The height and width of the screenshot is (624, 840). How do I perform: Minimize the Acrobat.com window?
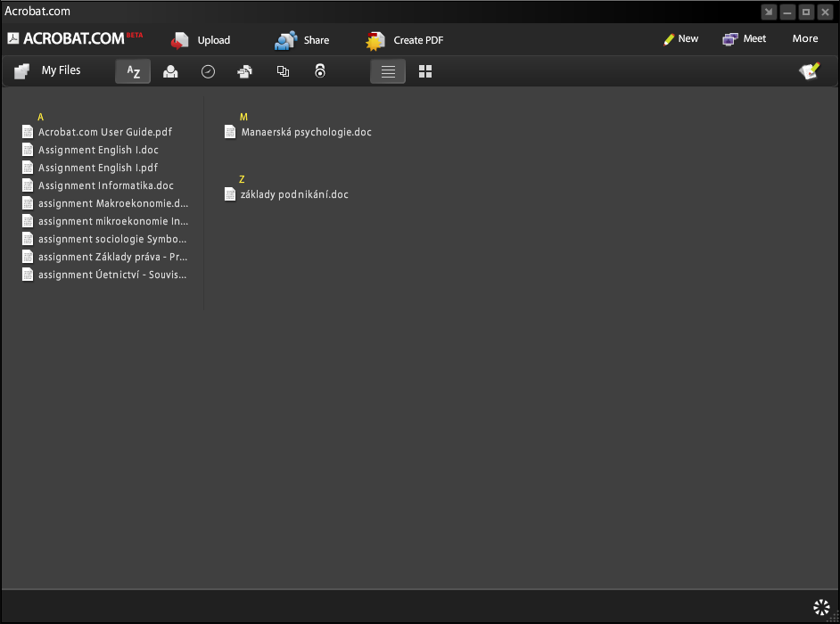(x=787, y=12)
